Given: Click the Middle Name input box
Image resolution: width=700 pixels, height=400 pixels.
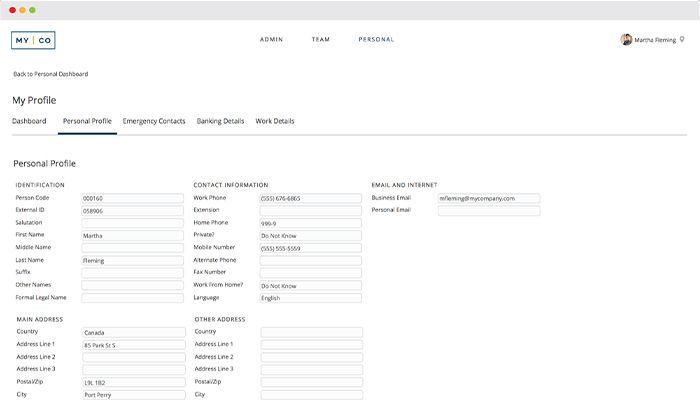Looking at the screenshot, I should tap(133, 247).
